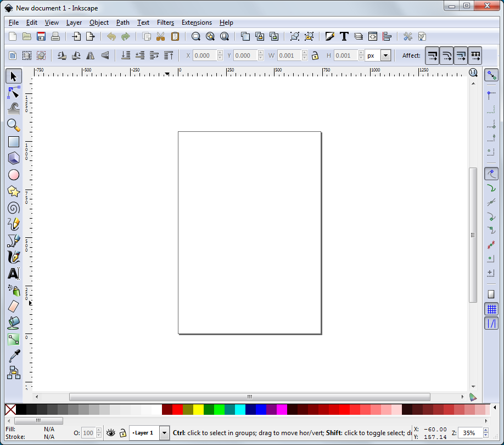This screenshot has width=504, height=445.
Task: Select the Selector arrow tool
Action: (14, 76)
